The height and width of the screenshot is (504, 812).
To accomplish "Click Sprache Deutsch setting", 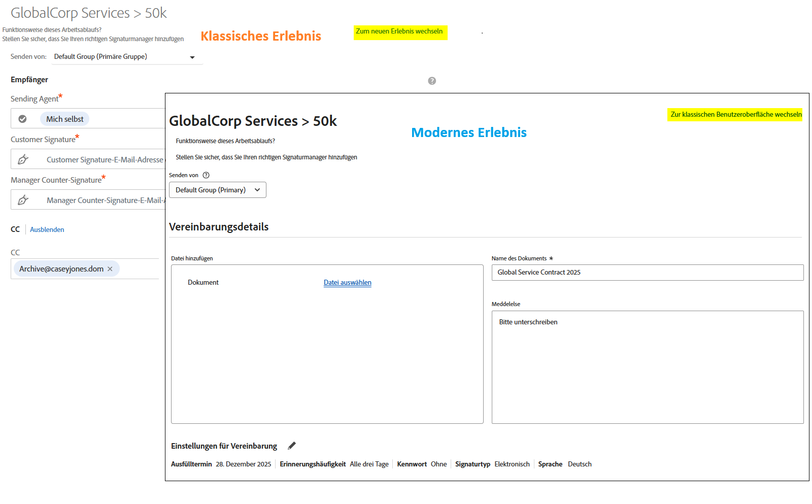I will pyautogui.click(x=565, y=464).
